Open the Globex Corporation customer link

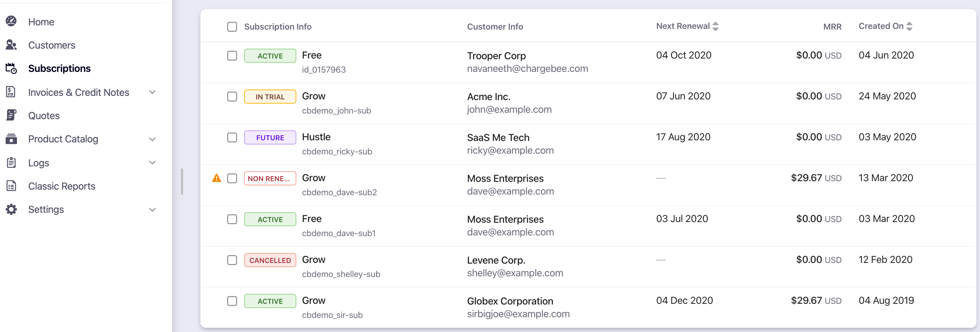point(510,301)
